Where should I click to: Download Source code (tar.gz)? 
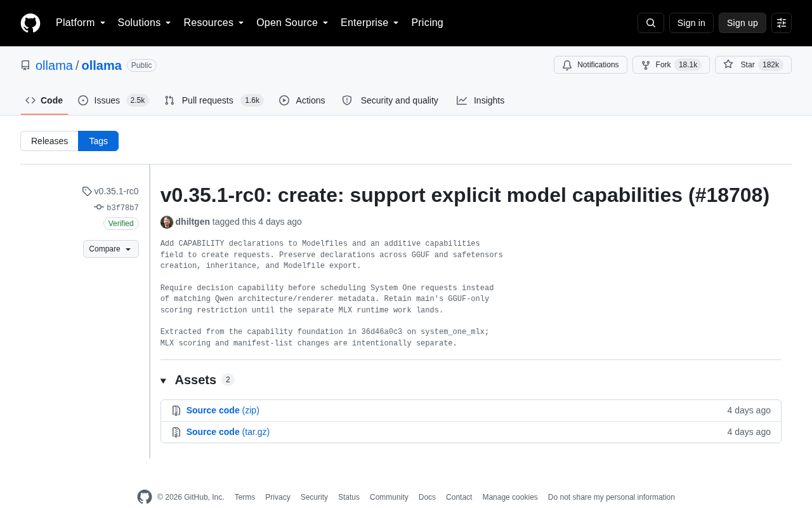click(x=228, y=432)
